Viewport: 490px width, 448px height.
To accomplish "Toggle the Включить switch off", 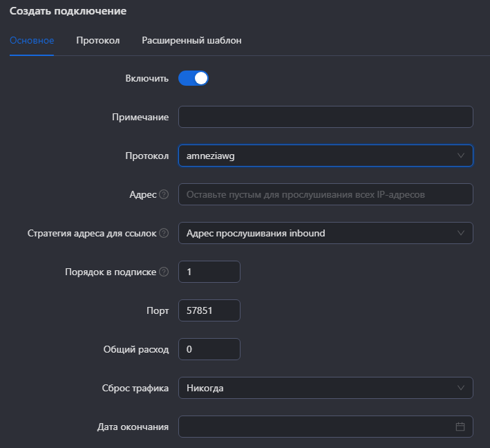I will point(193,78).
